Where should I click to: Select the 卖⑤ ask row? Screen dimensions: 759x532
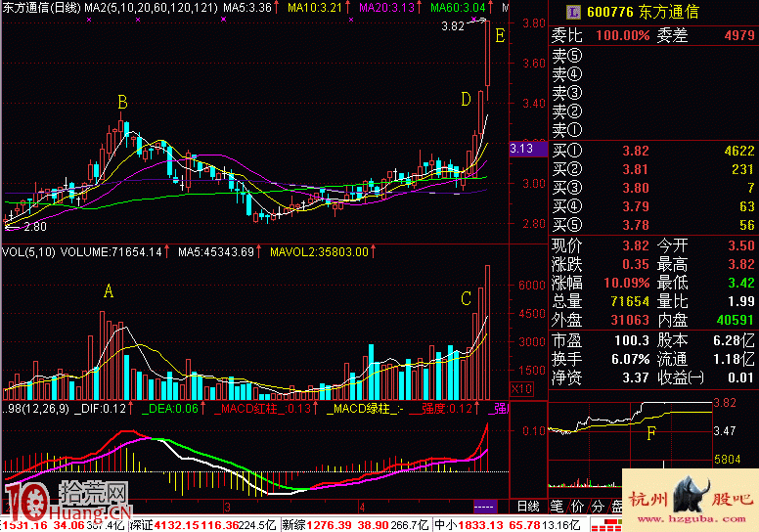[653, 56]
